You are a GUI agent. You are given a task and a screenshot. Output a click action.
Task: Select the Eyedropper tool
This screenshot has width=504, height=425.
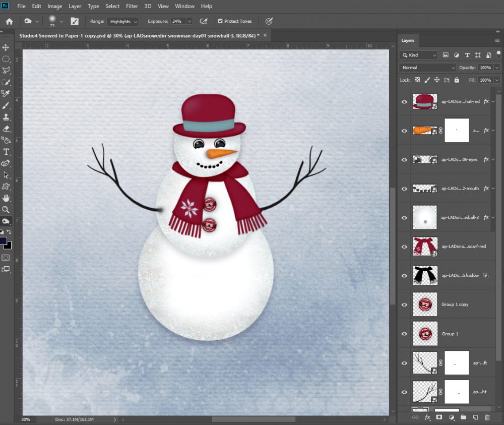6,94
